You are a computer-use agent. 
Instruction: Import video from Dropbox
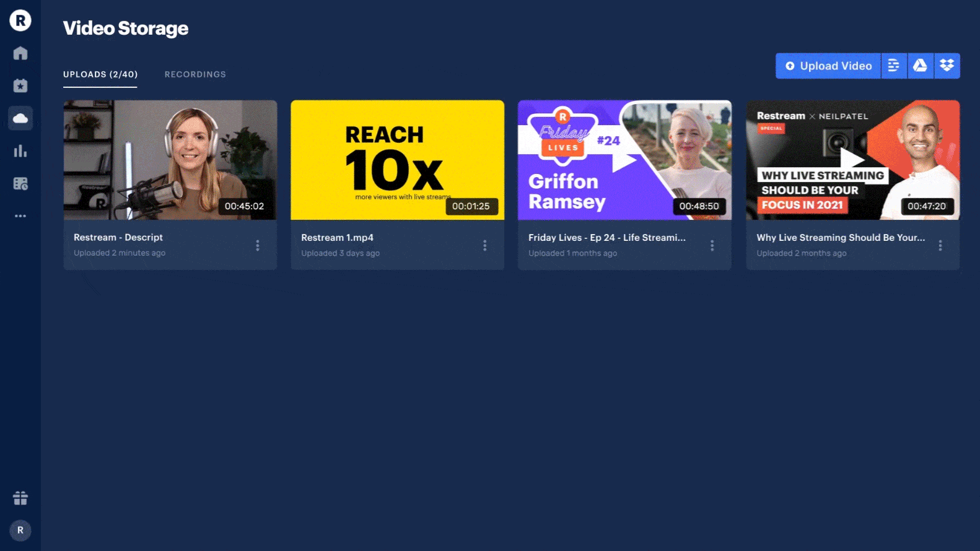[947, 66]
